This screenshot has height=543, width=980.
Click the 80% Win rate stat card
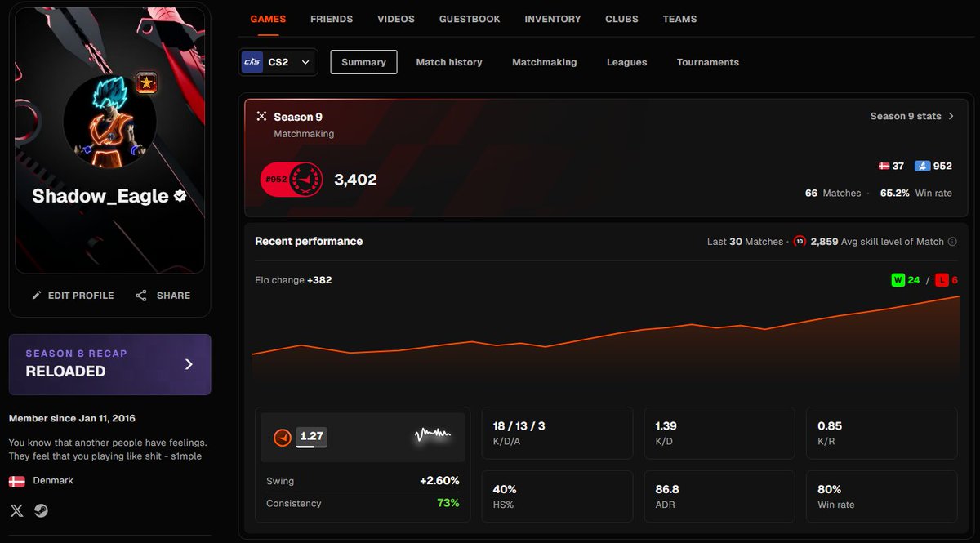point(882,496)
